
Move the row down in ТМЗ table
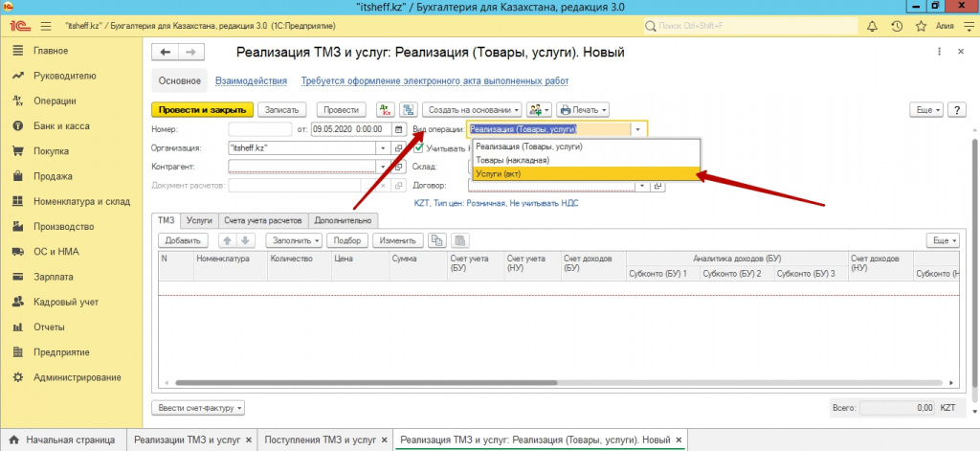point(245,240)
